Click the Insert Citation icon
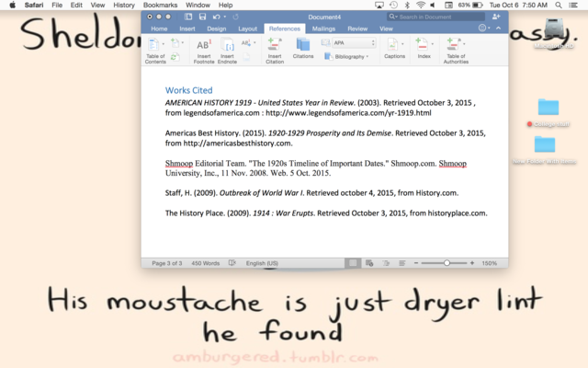The image size is (588, 368). (x=275, y=45)
